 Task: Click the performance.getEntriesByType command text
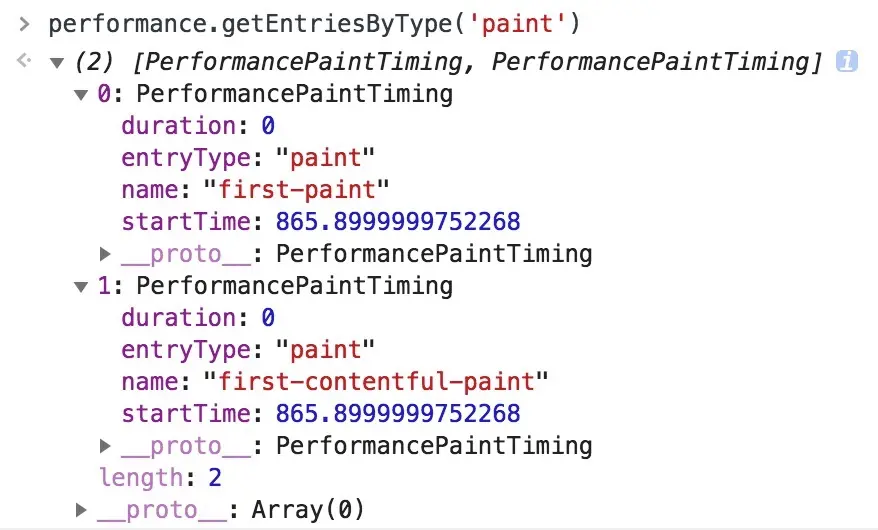pos(314,24)
